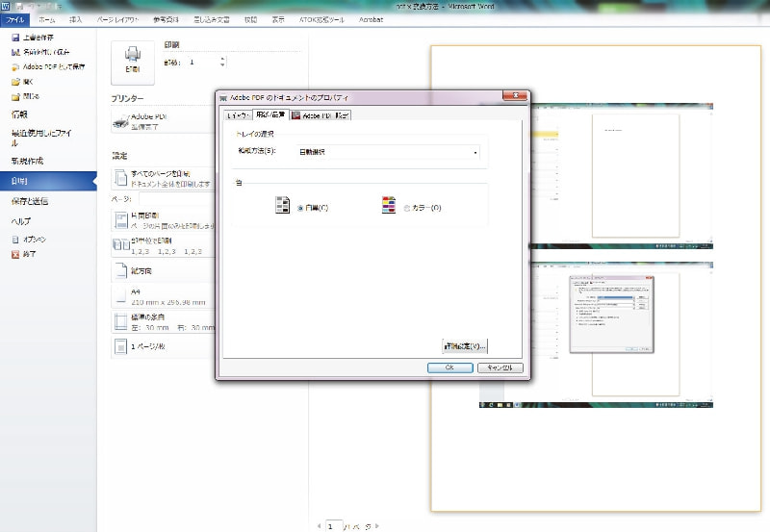Viewport: 770px width, 532px height.
Task: Increase the 部数 copies count
Action: click(222, 60)
